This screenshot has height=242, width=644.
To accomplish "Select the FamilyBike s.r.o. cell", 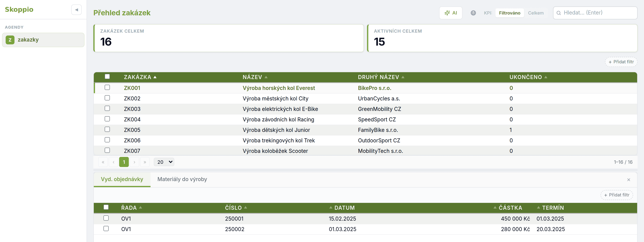I will (x=378, y=130).
